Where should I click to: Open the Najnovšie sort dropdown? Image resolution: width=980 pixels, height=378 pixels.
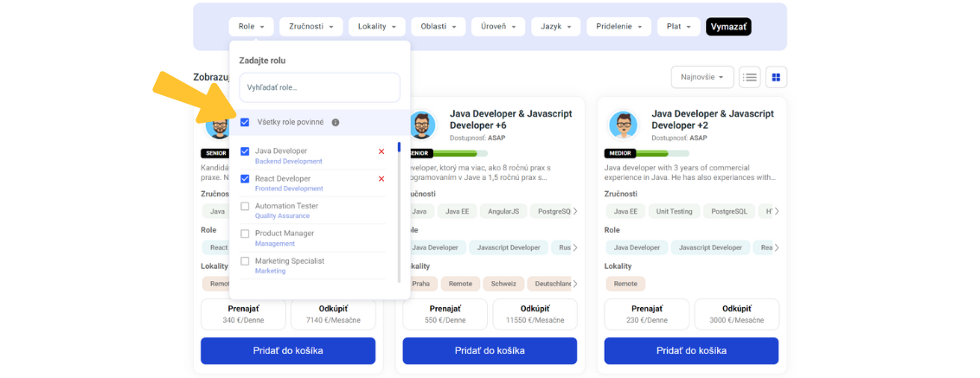[701, 77]
